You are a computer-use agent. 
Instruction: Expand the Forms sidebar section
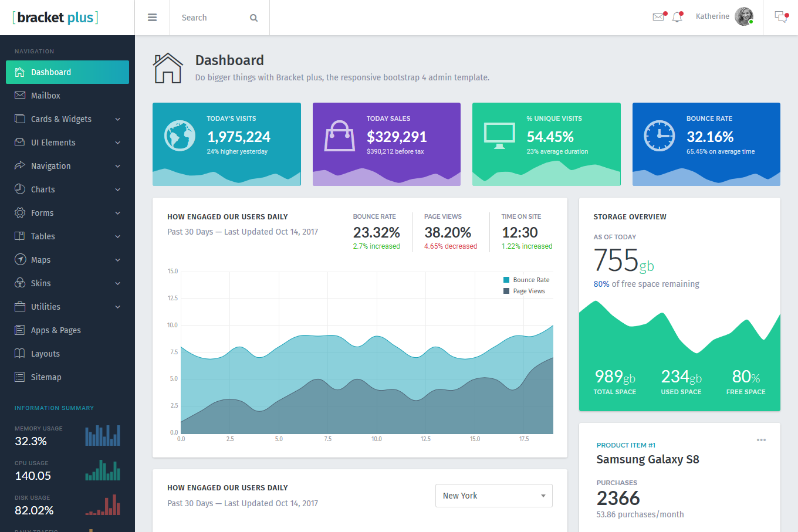pos(67,213)
